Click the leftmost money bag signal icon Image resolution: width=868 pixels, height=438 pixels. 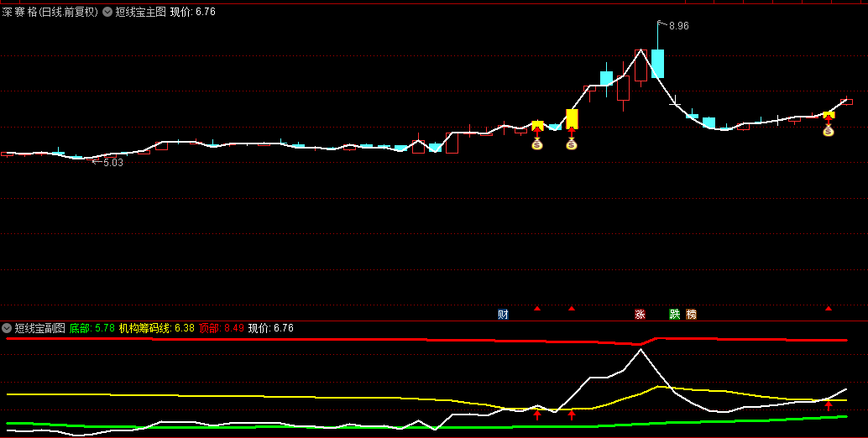[537, 144]
